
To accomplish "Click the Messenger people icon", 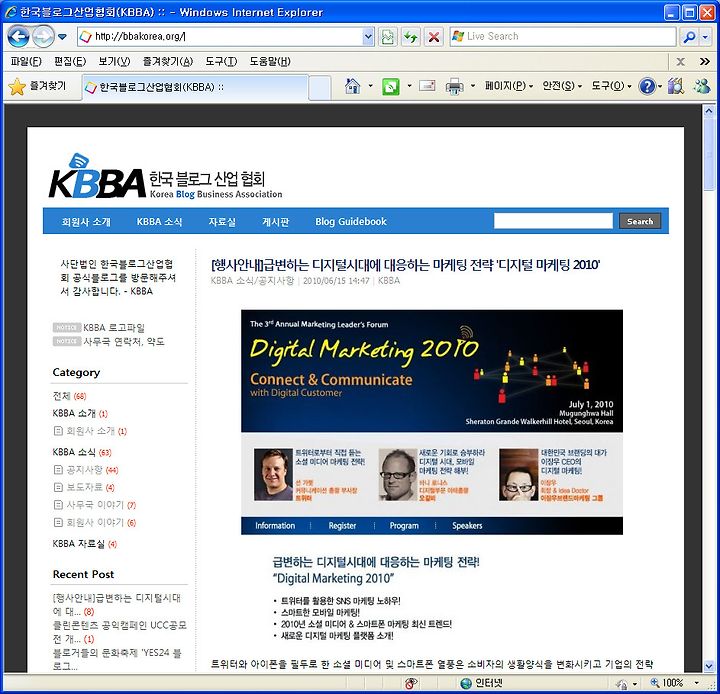I will click(702, 86).
